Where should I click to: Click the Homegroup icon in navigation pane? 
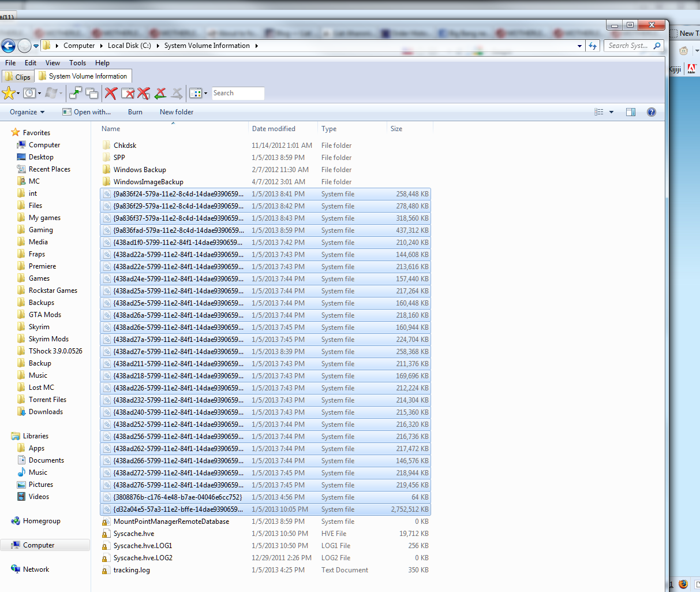(x=16, y=521)
